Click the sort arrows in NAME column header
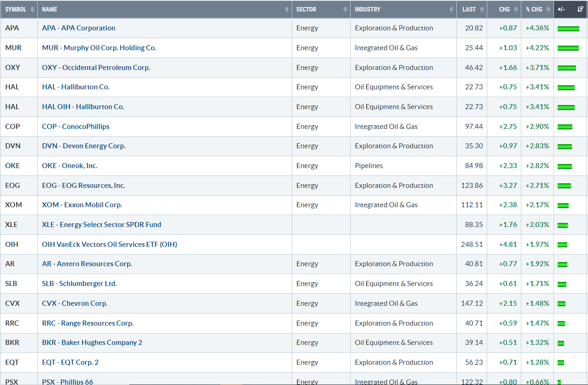This screenshot has width=588, height=385. click(x=287, y=9)
